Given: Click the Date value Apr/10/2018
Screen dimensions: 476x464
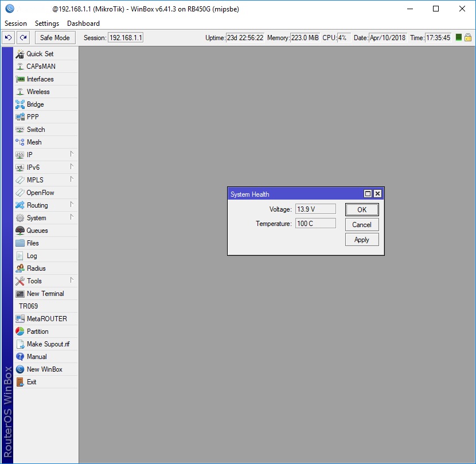Looking at the screenshot, I should (x=388, y=38).
